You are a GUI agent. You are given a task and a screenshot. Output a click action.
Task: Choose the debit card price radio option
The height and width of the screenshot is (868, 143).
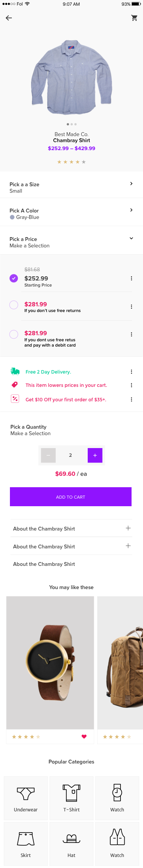click(x=14, y=334)
